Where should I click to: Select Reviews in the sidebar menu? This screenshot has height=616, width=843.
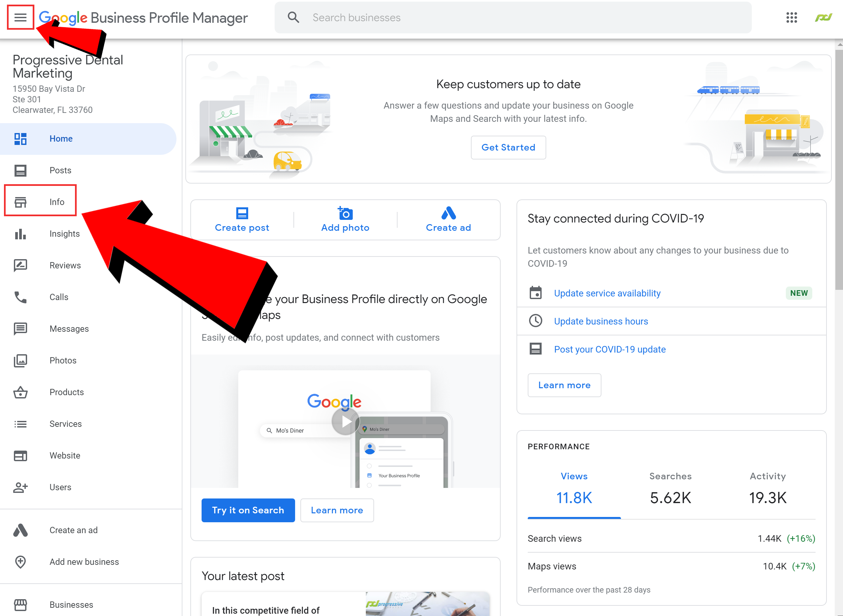pyautogui.click(x=65, y=265)
